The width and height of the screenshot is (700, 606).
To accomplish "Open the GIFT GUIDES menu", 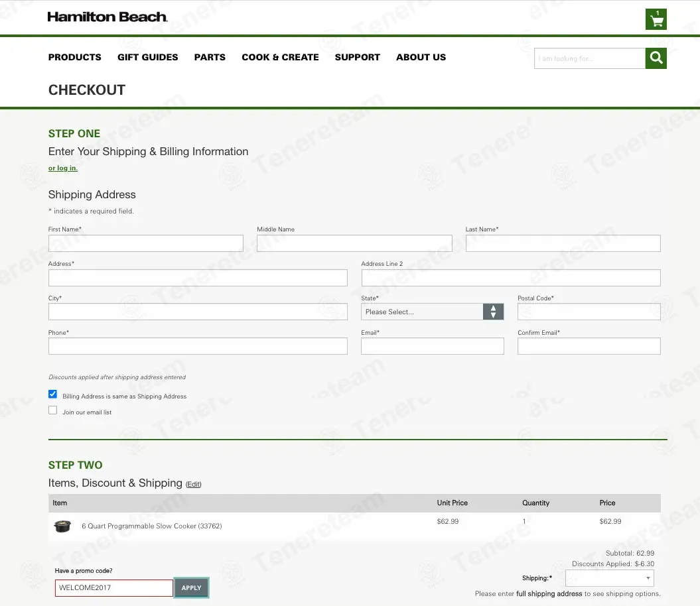I will (x=148, y=57).
